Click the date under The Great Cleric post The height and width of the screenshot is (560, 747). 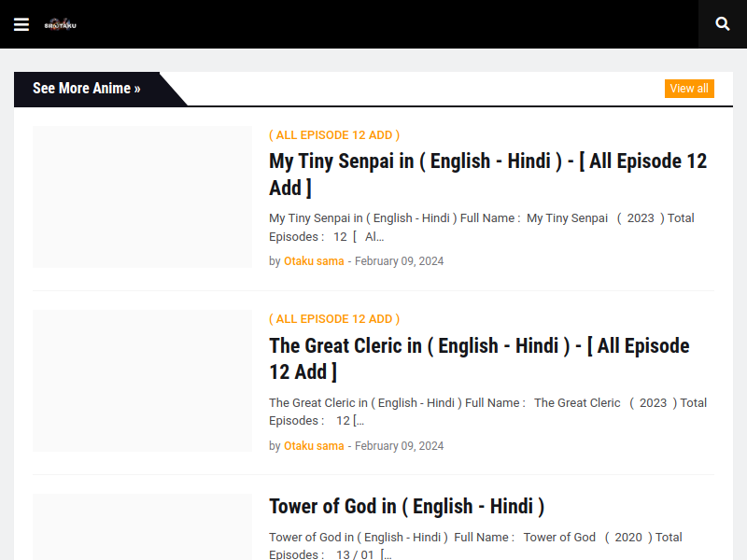(x=399, y=446)
